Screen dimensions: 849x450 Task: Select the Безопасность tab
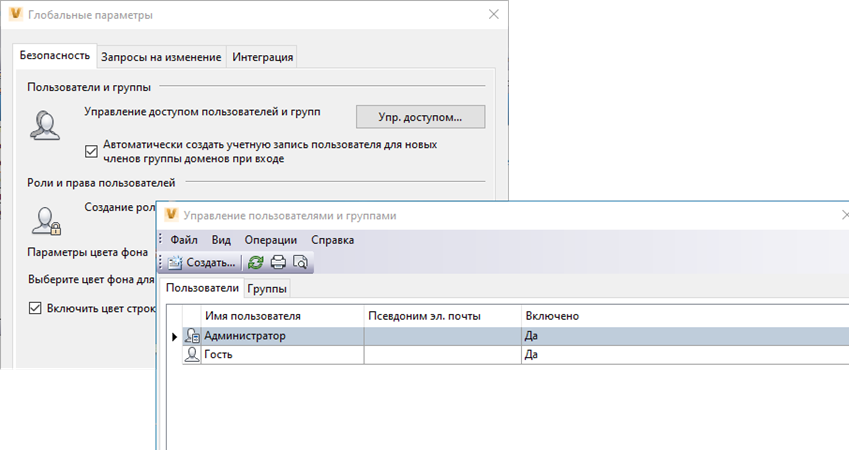pyautogui.click(x=55, y=55)
